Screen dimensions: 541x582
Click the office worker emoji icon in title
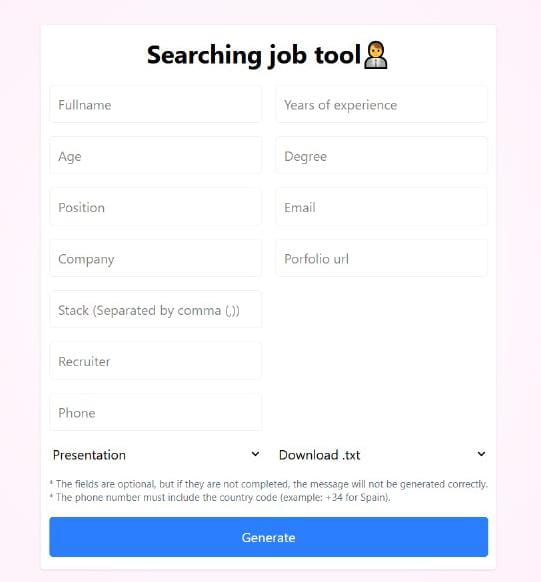coord(376,55)
